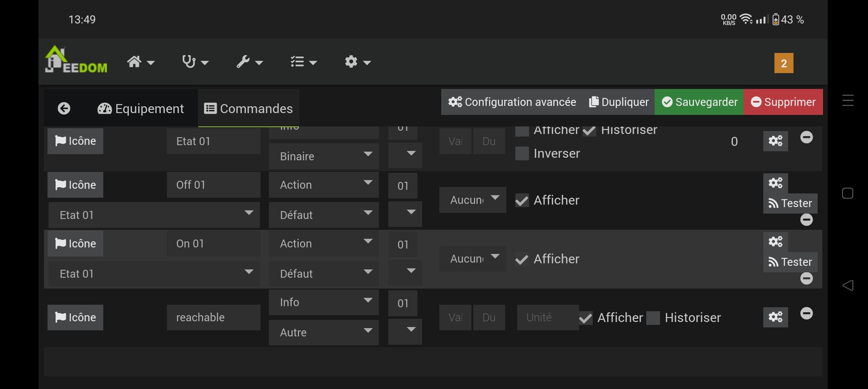Click the back arrow icon
868x389 pixels.
point(64,108)
